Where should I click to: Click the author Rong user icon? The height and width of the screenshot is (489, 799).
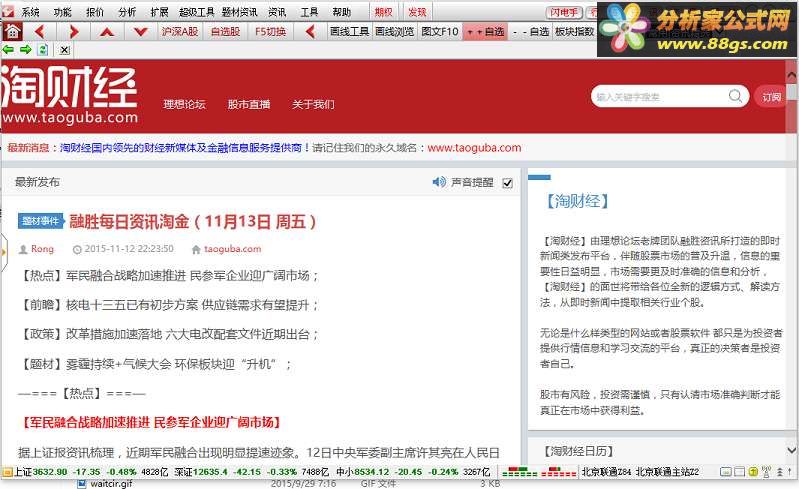click(23, 249)
